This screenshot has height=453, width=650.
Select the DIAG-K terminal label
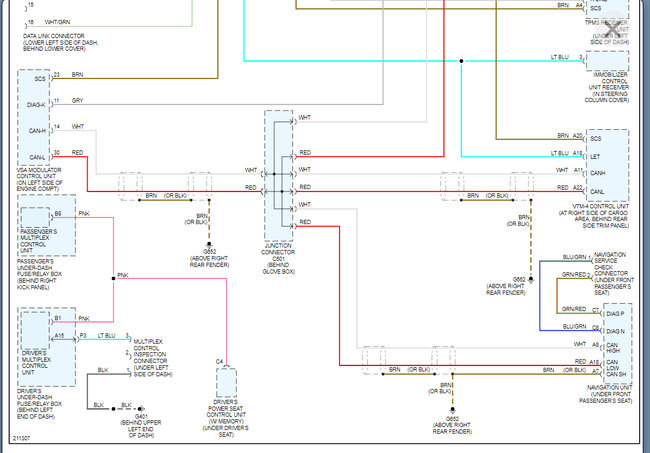36,105
